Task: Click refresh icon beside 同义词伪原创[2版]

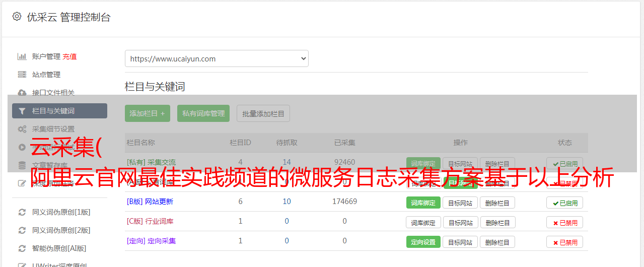Action: [x=22, y=230]
